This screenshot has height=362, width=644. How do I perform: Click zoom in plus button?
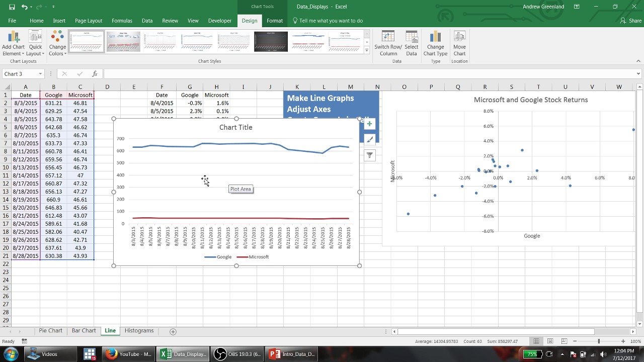pos(623,341)
